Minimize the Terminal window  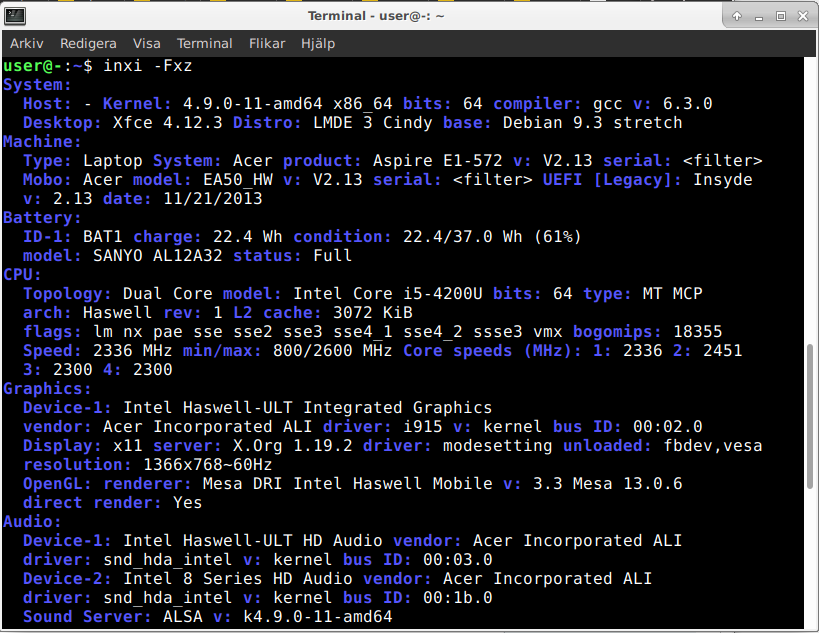[759, 16]
